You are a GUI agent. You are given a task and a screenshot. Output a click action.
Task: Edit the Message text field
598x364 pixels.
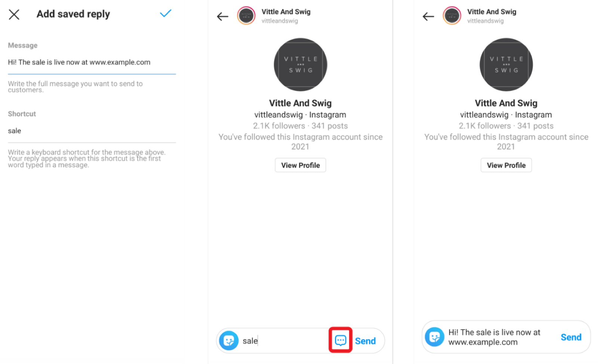click(x=92, y=62)
